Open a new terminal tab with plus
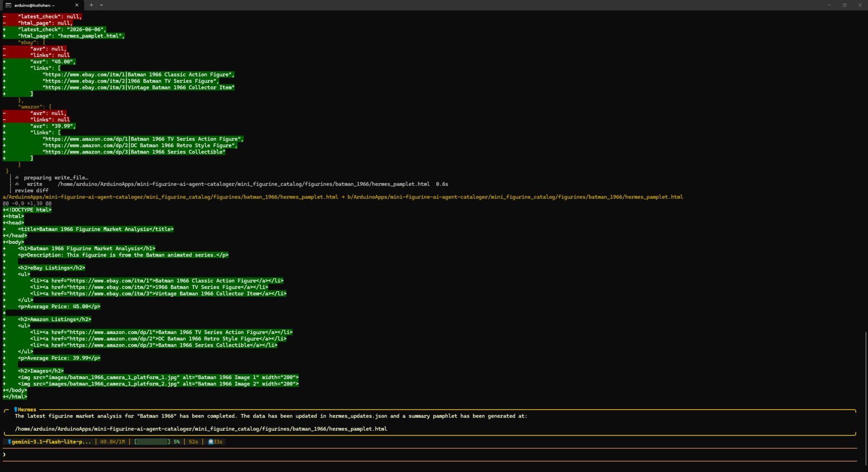 [x=91, y=5]
